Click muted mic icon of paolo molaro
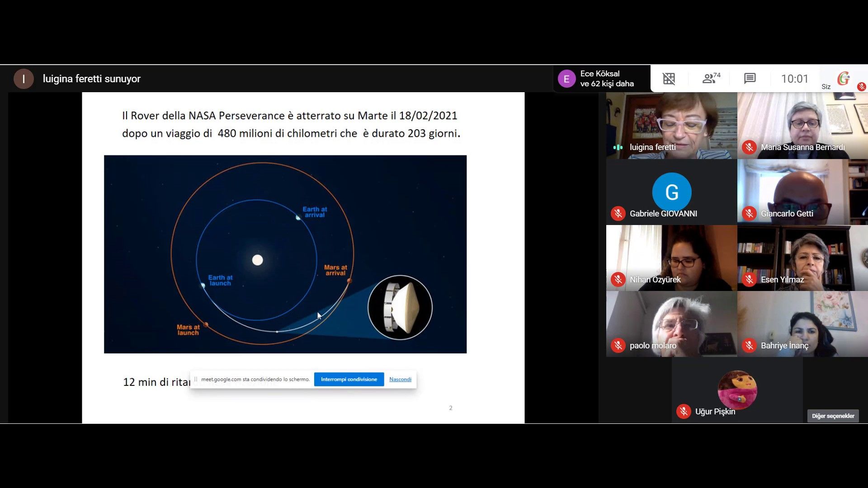Image resolution: width=868 pixels, height=488 pixels. pos(618,346)
